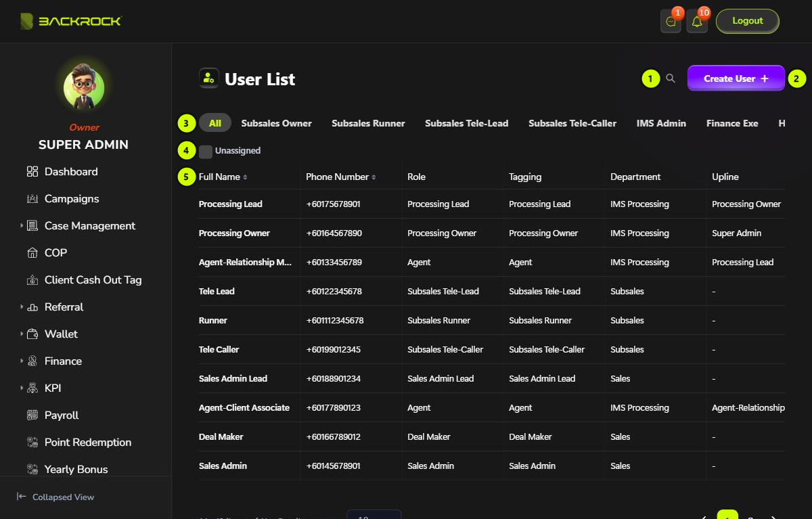Open the Runner user name
Image resolution: width=812 pixels, height=519 pixels.
point(213,321)
